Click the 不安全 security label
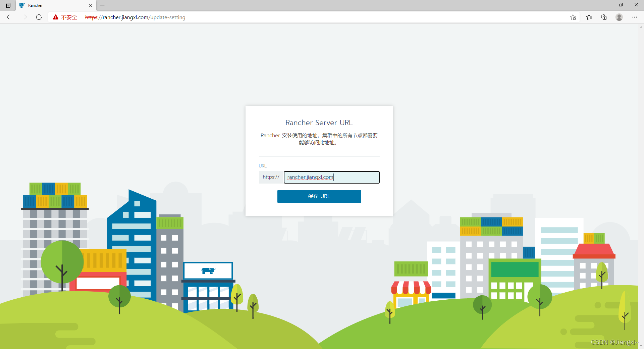 (69, 17)
